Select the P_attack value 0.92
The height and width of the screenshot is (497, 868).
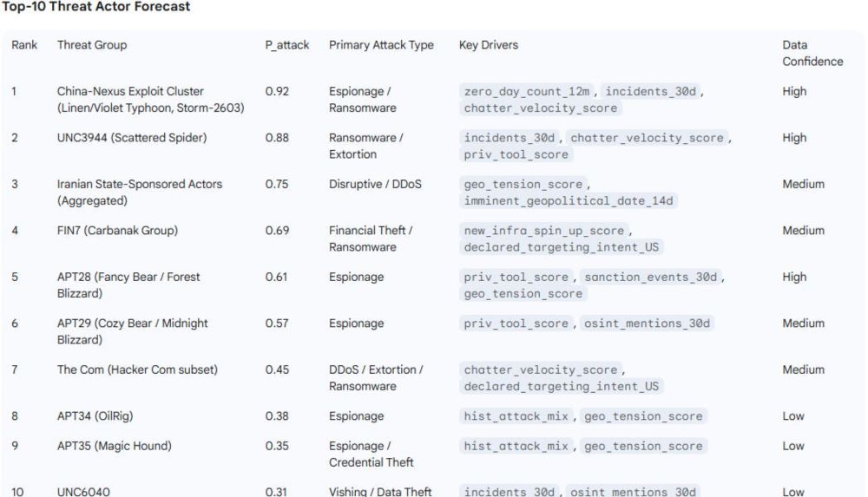coord(277,91)
